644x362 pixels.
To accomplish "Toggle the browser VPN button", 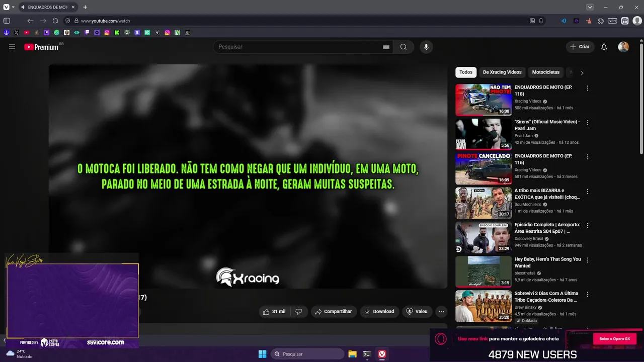I will [x=612, y=21].
